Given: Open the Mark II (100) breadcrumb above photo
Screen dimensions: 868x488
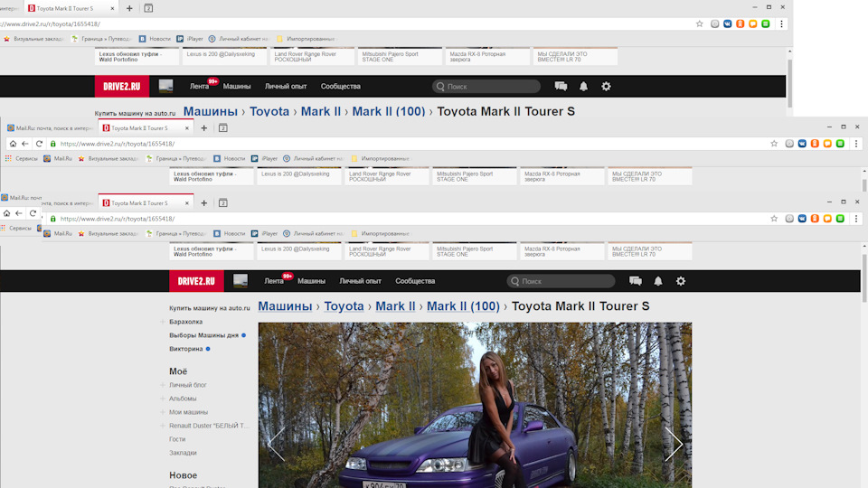Looking at the screenshot, I should point(463,306).
